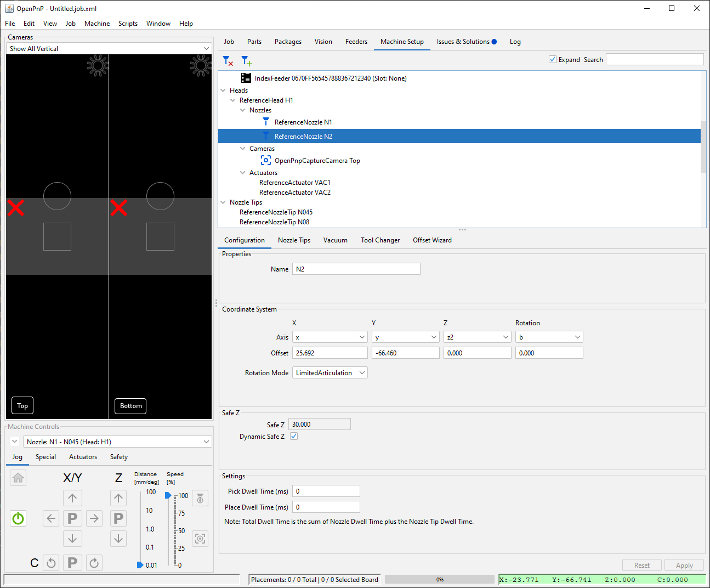Click the Pick Dwell Time input field
The height and width of the screenshot is (588, 710).
coord(326,491)
